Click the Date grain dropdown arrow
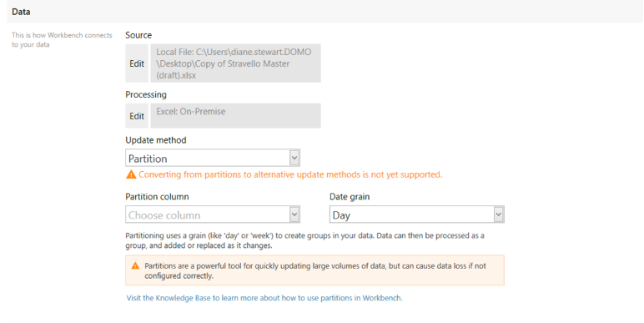This screenshot has width=644, height=323. coord(499,215)
